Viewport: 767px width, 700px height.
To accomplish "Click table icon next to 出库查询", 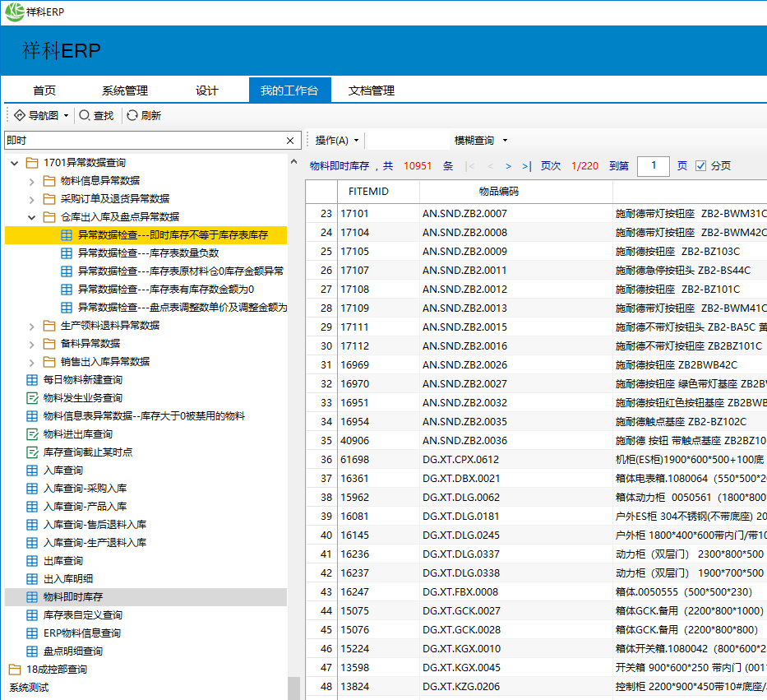I will (x=32, y=561).
